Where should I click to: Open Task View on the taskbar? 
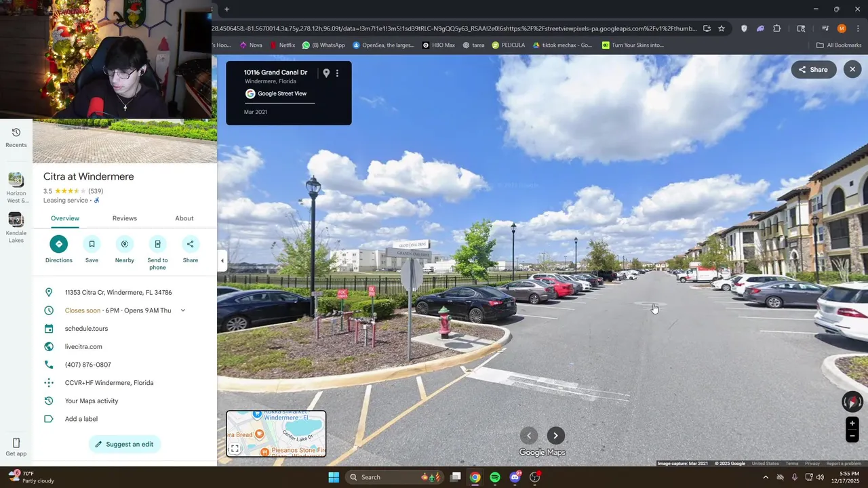coord(456,477)
